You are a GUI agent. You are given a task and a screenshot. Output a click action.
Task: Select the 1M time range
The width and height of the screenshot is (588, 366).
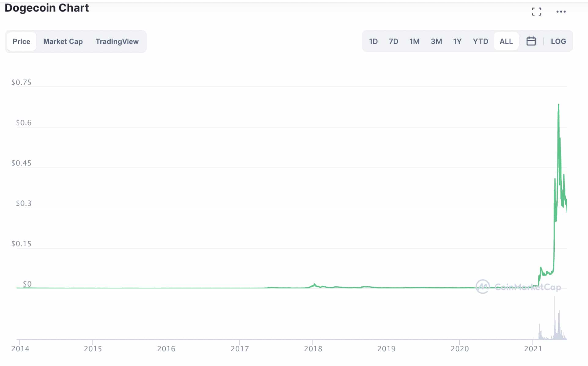414,41
